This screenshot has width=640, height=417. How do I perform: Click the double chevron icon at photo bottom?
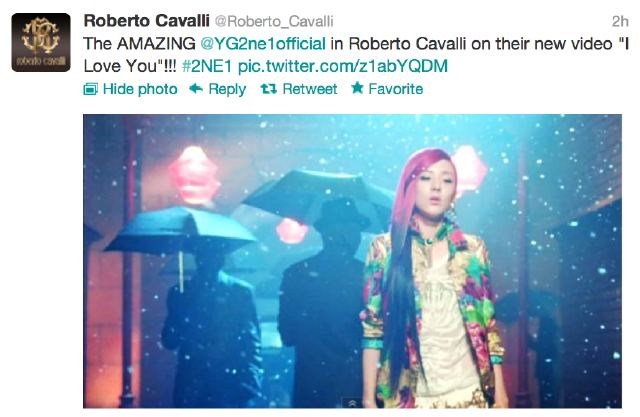[x=353, y=404]
